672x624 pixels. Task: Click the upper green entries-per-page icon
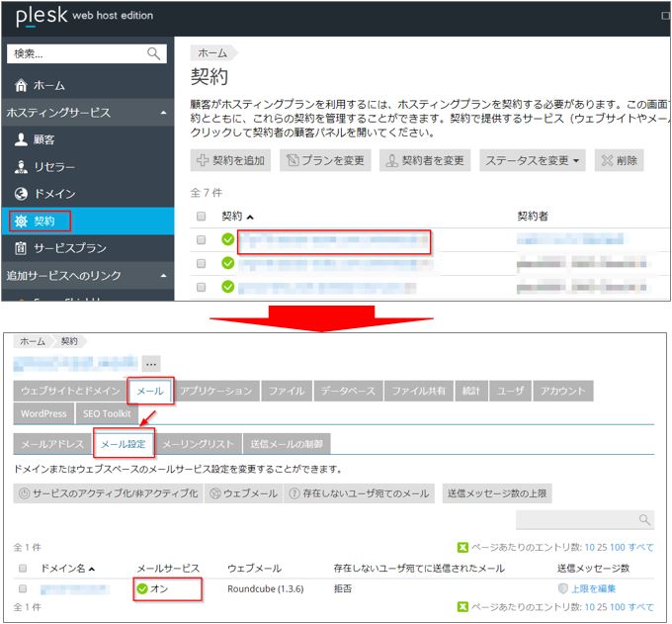click(x=462, y=547)
